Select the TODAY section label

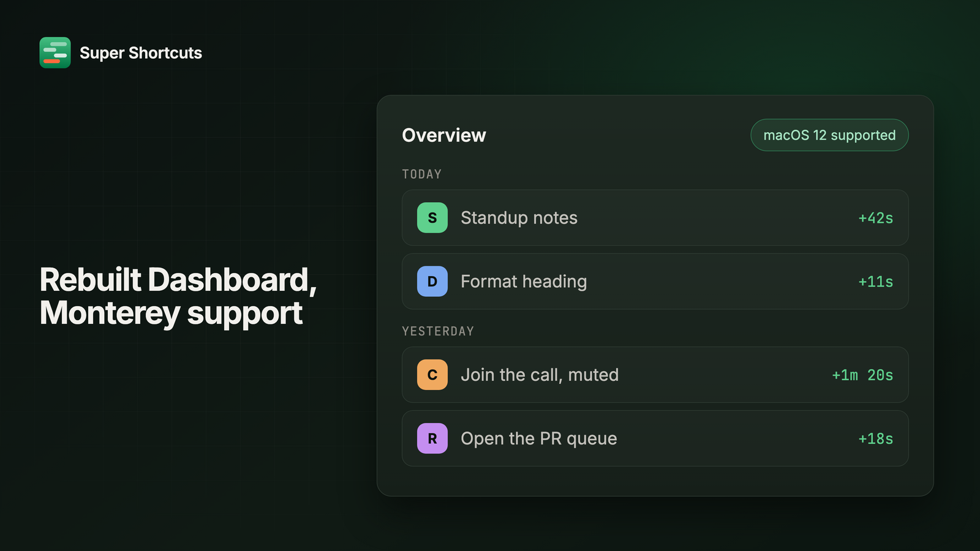point(422,174)
